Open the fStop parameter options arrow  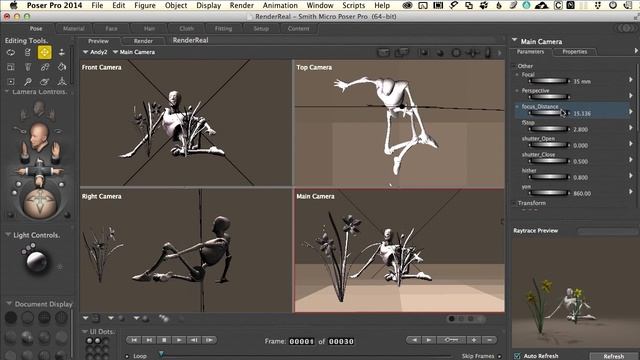click(631, 128)
